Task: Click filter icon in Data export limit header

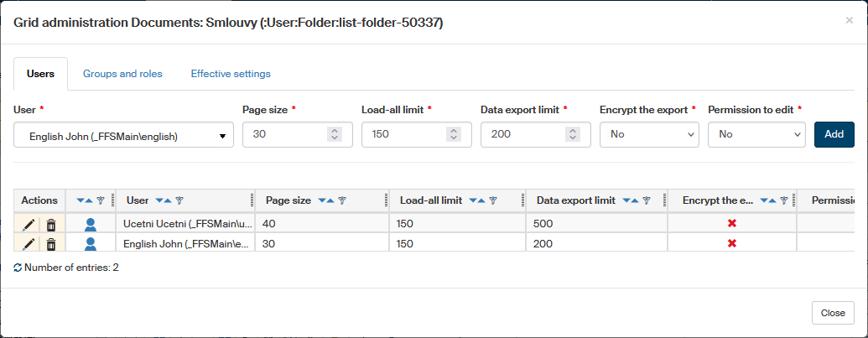Action: tap(647, 200)
